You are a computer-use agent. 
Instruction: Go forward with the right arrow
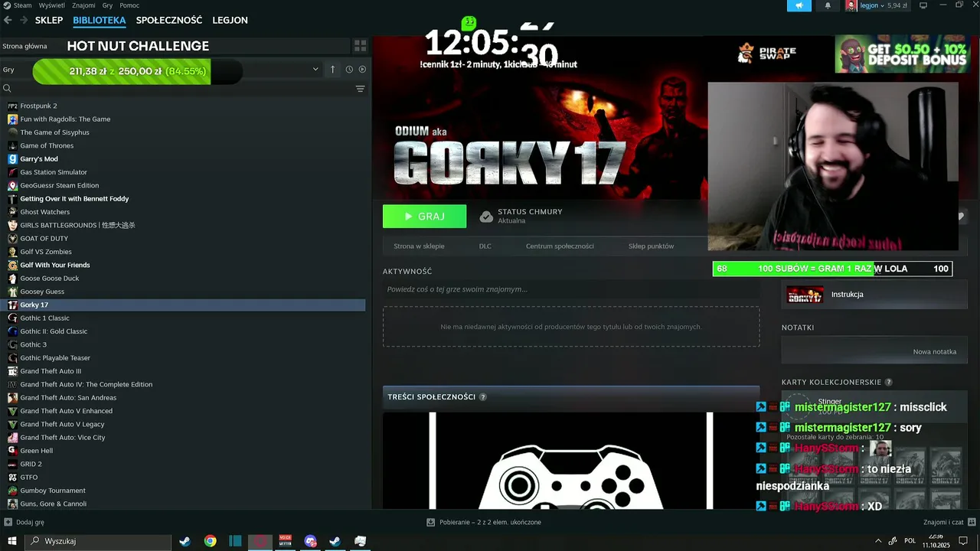coord(24,21)
